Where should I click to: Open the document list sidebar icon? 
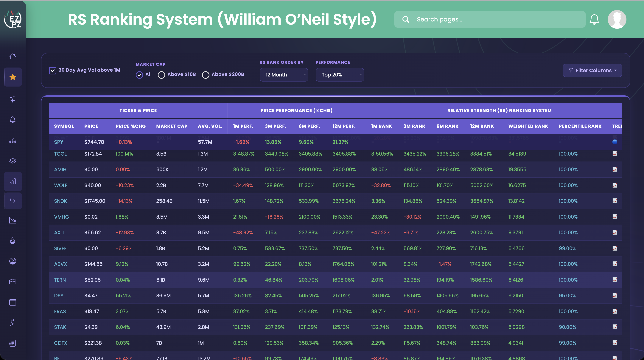point(13,343)
